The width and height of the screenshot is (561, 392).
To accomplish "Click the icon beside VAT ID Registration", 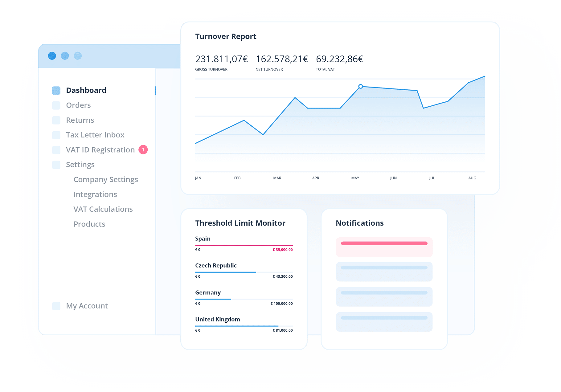I will click(56, 150).
